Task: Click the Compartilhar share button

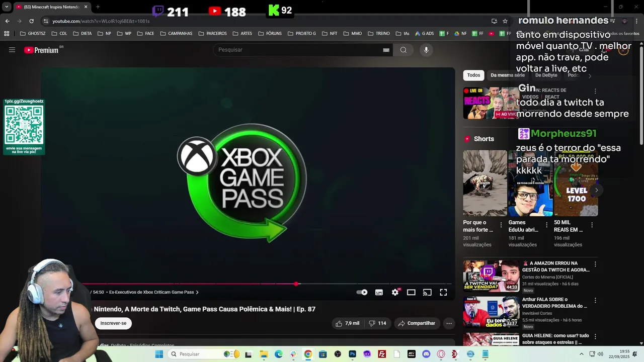Action: [417, 323]
